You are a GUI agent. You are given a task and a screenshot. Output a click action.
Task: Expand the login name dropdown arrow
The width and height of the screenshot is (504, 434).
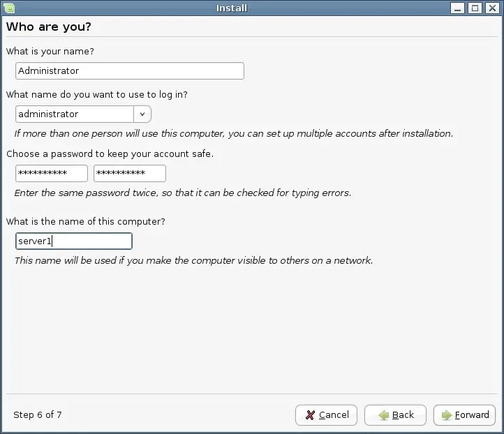click(x=142, y=114)
